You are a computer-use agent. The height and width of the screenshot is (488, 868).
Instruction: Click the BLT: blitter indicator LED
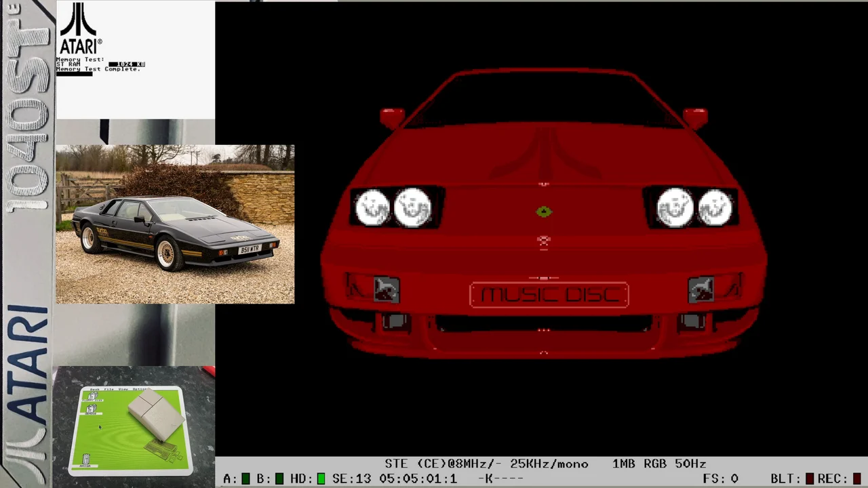[810, 479]
